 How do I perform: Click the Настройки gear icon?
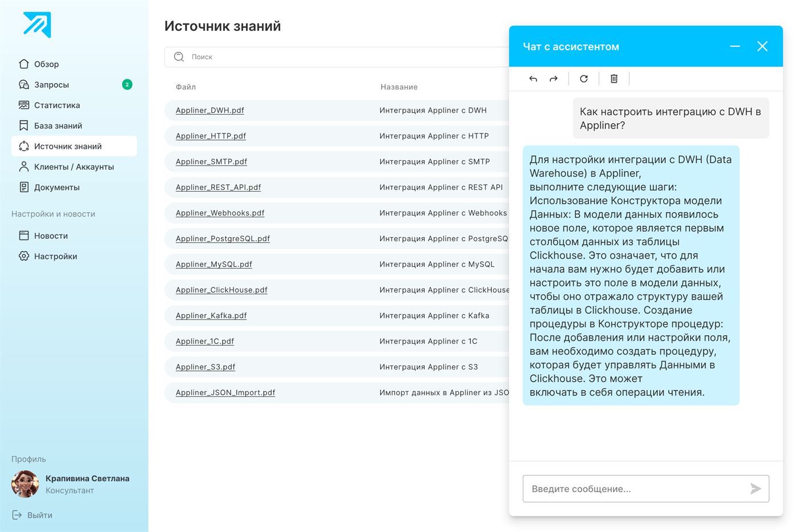[24, 256]
